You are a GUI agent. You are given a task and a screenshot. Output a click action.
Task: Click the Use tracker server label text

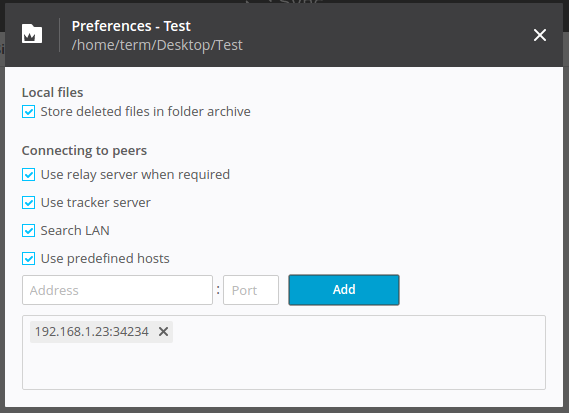pos(95,203)
